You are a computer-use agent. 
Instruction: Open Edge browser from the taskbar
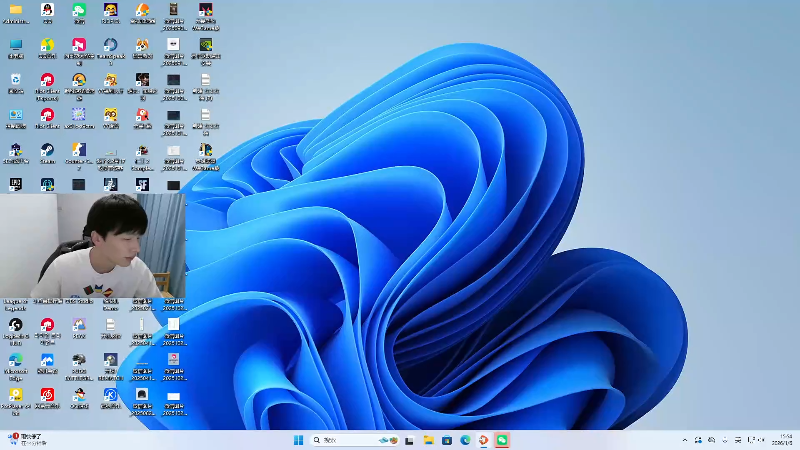coord(465,440)
